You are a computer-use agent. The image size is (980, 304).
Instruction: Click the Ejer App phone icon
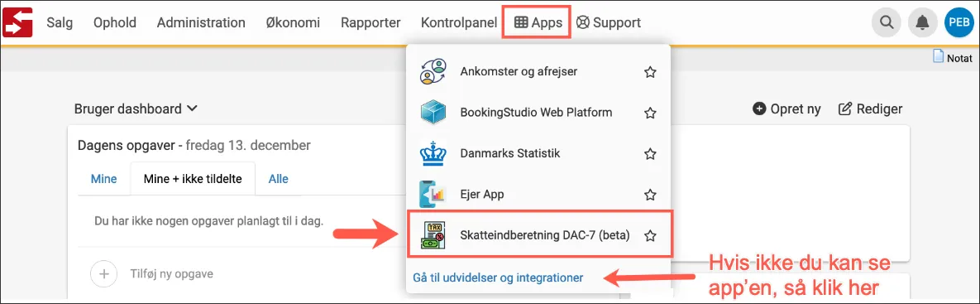(x=432, y=195)
